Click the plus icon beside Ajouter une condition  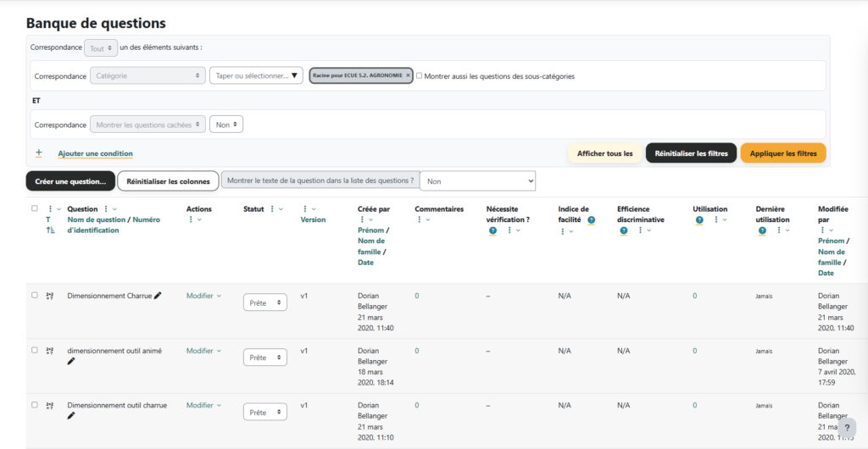point(39,152)
